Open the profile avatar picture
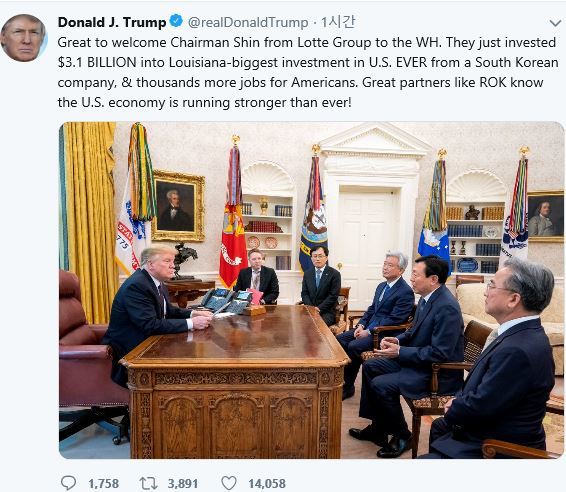This screenshot has width=566, height=492. pos(24,38)
